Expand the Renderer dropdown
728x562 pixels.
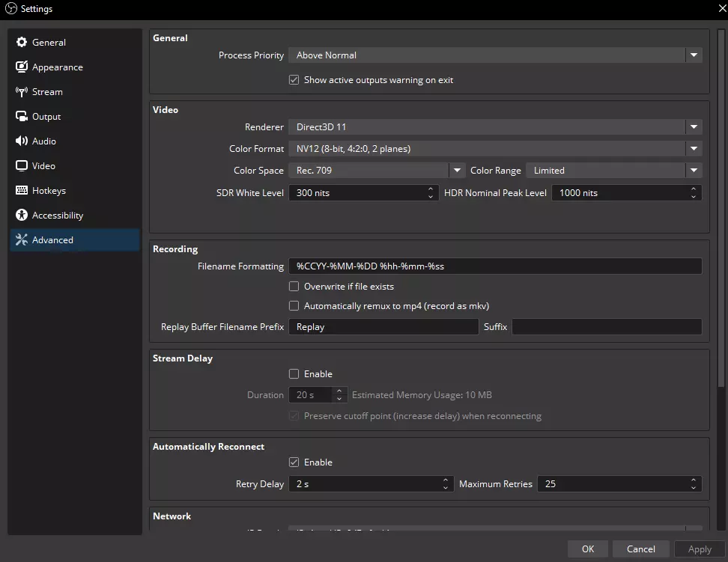coord(494,127)
